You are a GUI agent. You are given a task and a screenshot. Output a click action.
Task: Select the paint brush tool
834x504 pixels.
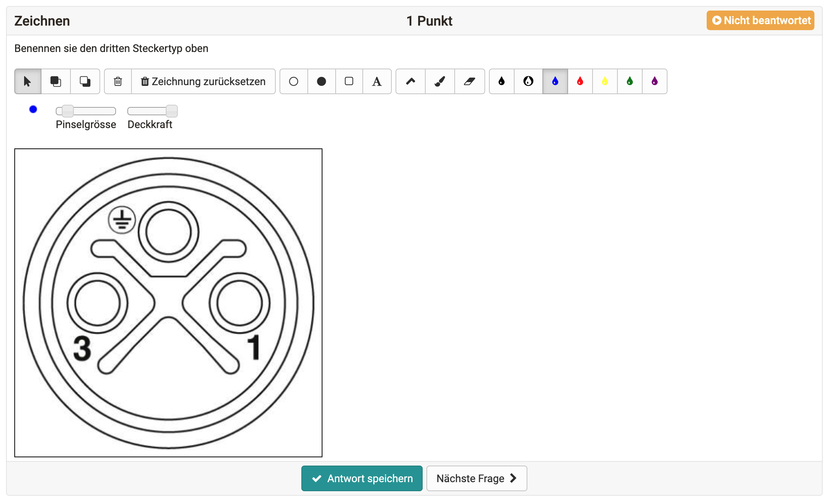440,81
